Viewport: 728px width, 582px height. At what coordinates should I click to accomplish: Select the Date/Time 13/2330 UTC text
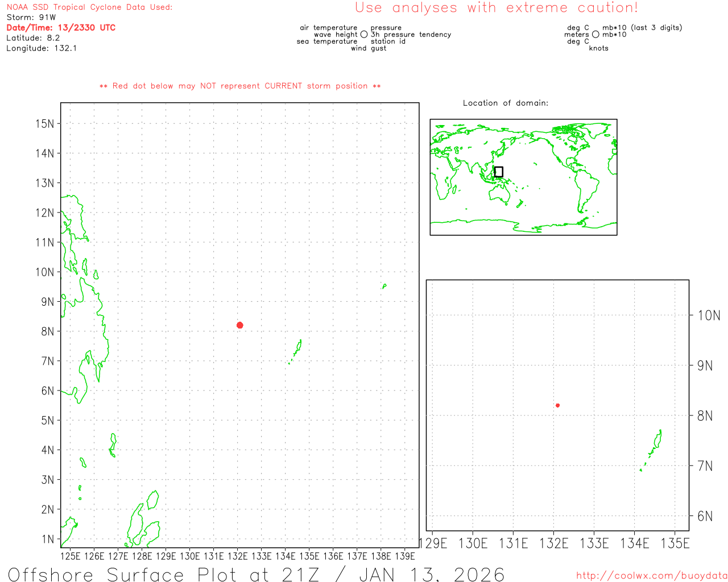tap(61, 28)
